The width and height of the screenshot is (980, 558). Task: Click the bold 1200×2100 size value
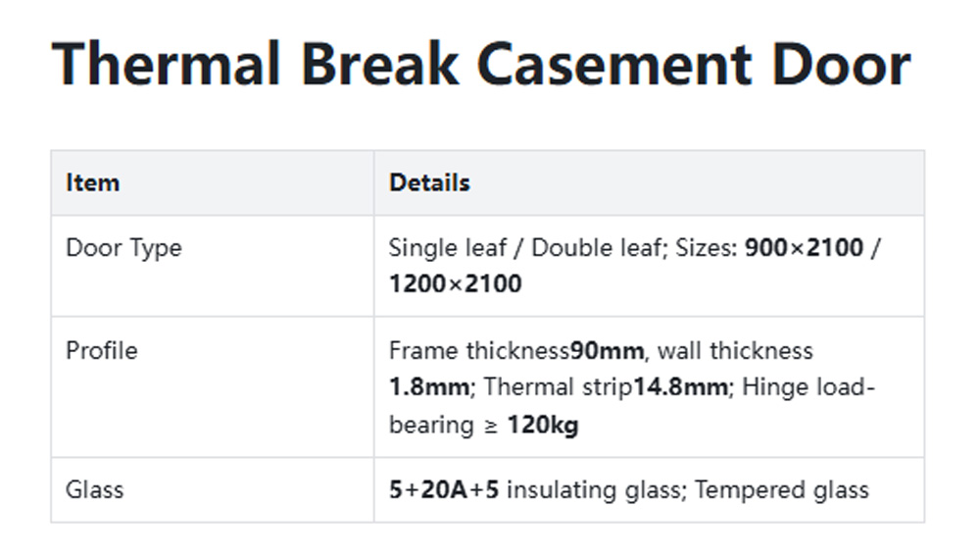455,284
